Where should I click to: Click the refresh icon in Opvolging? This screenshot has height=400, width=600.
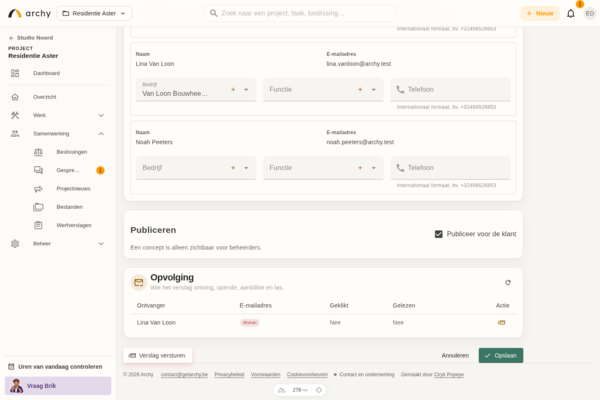click(508, 282)
